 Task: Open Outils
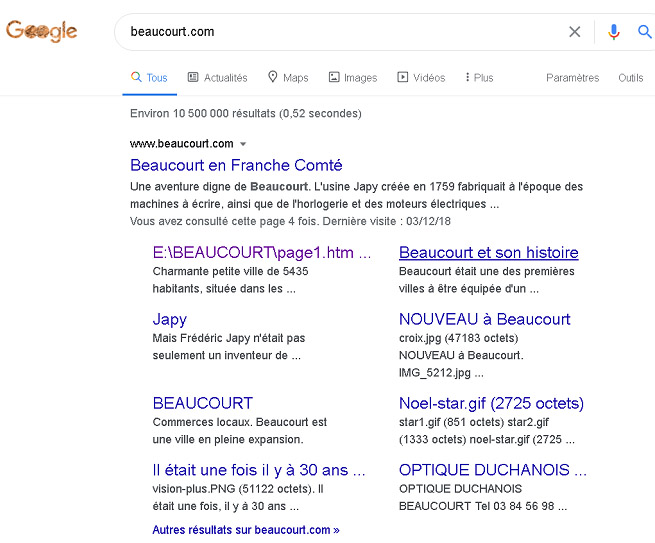pyautogui.click(x=630, y=78)
